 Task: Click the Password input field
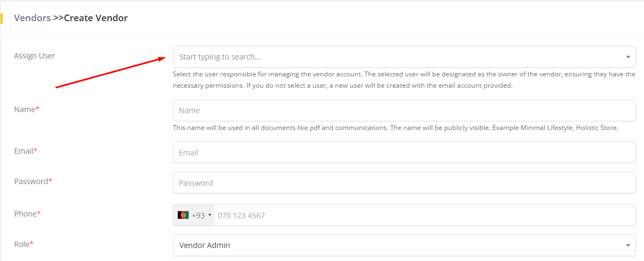404,183
